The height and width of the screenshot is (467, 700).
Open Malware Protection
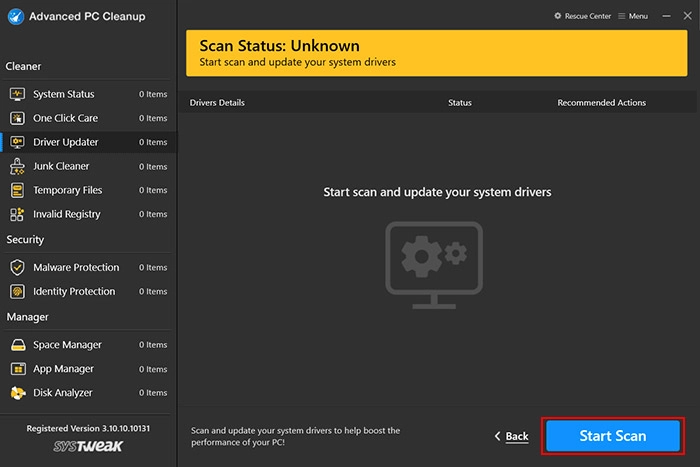click(x=88, y=267)
